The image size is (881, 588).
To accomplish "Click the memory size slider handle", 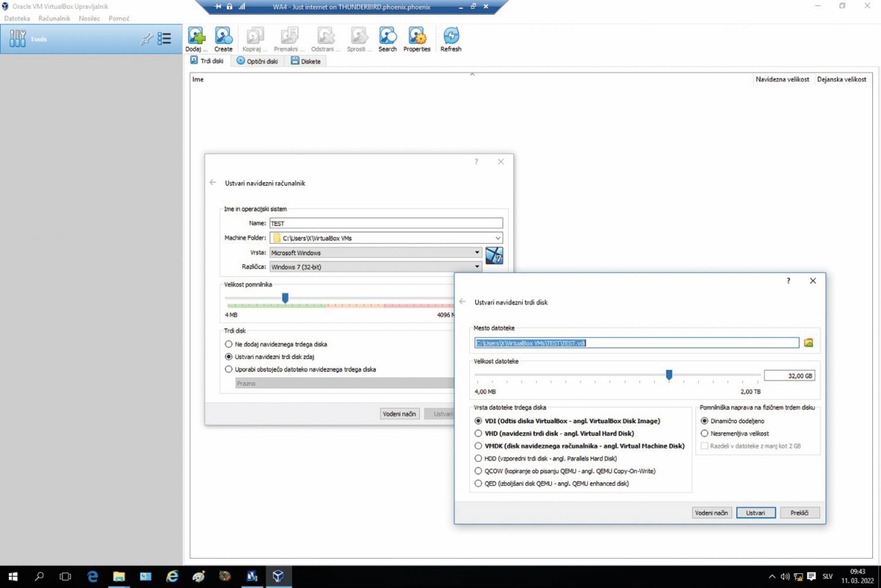I will [x=285, y=298].
